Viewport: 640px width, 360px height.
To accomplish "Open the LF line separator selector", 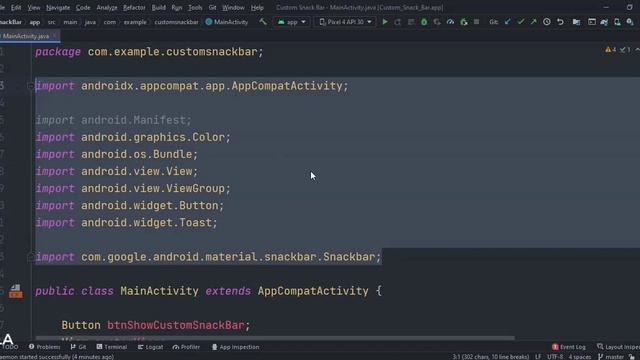I will (x=538, y=357).
